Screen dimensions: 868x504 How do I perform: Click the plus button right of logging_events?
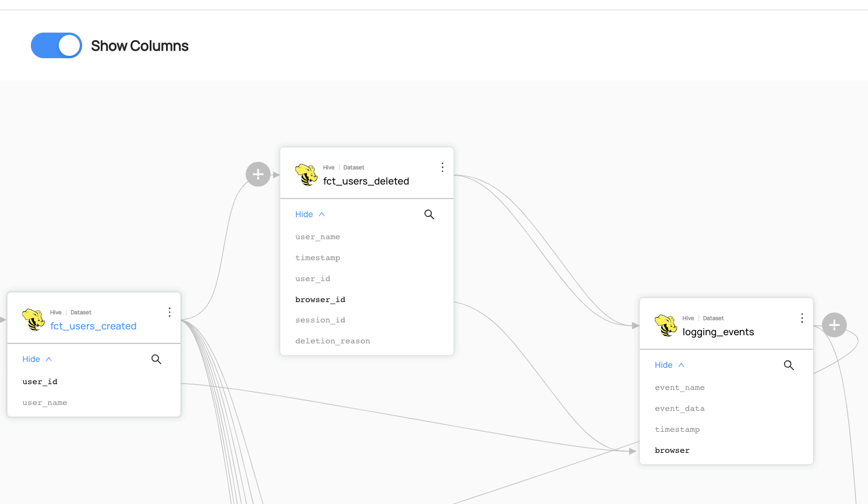pyautogui.click(x=834, y=325)
